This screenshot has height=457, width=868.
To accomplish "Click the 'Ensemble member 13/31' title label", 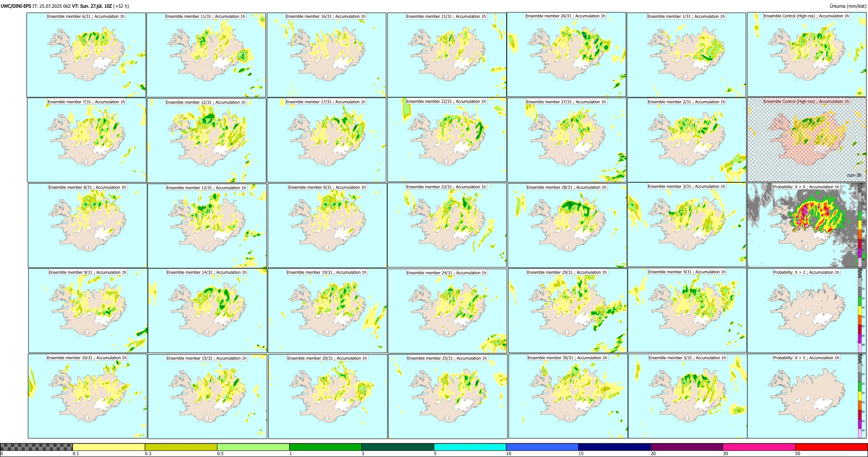I will [x=206, y=187].
